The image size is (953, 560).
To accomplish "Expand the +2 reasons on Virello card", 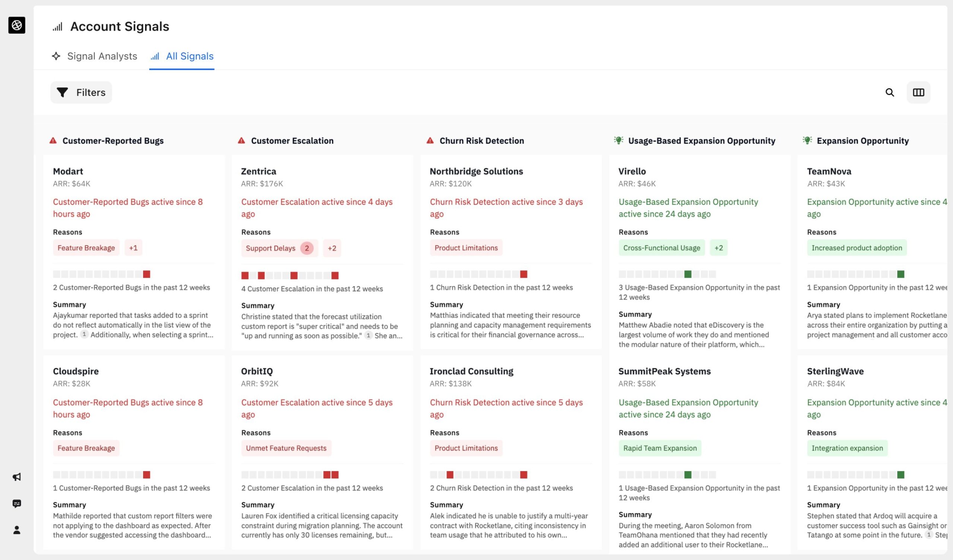I will 718,248.
